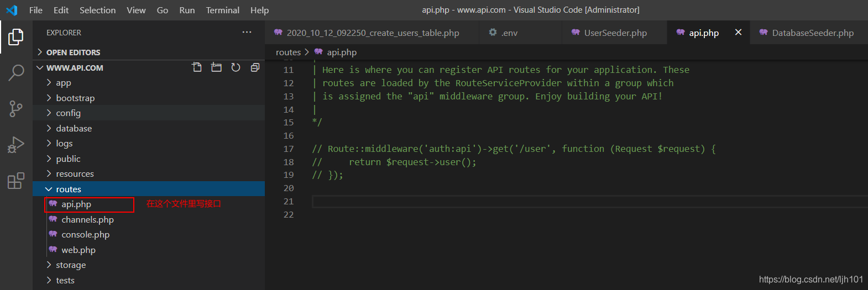Refresh the explorer file tree
The width and height of the screenshot is (868, 290).
236,67
